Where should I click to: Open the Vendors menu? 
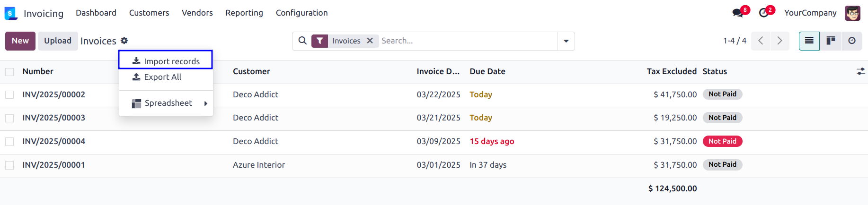point(197,13)
